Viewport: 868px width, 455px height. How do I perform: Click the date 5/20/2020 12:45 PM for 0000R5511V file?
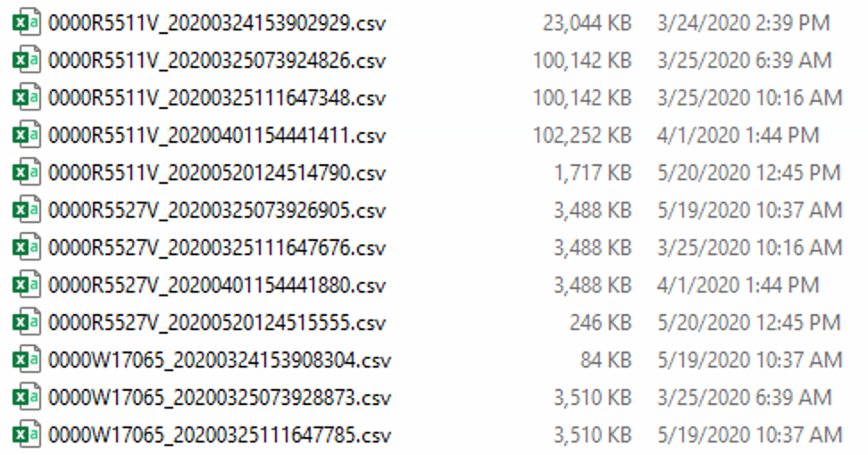(x=749, y=172)
